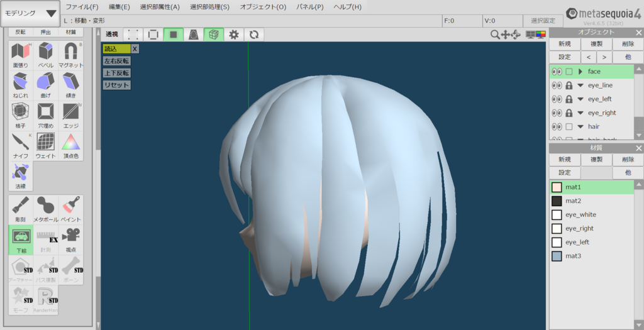This screenshot has width=644, height=330.
Task: Collapse the hair object triangle
Action: (x=580, y=126)
